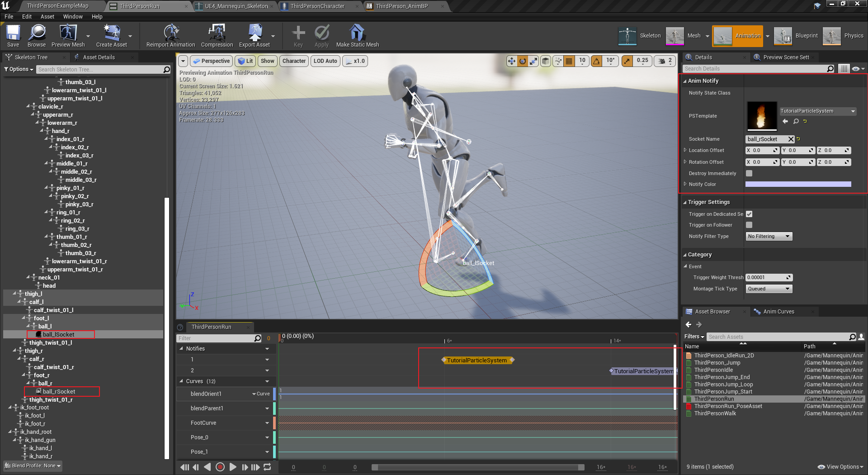Screen dimensions: 868x475
Task: Toggle rotation snapping
Action: point(597,61)
